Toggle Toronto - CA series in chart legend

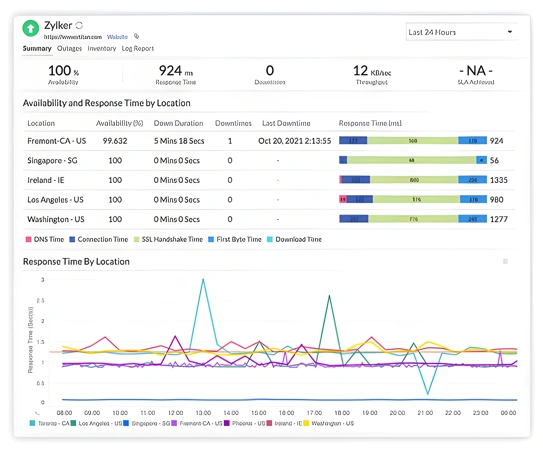(x=50, y=423)
